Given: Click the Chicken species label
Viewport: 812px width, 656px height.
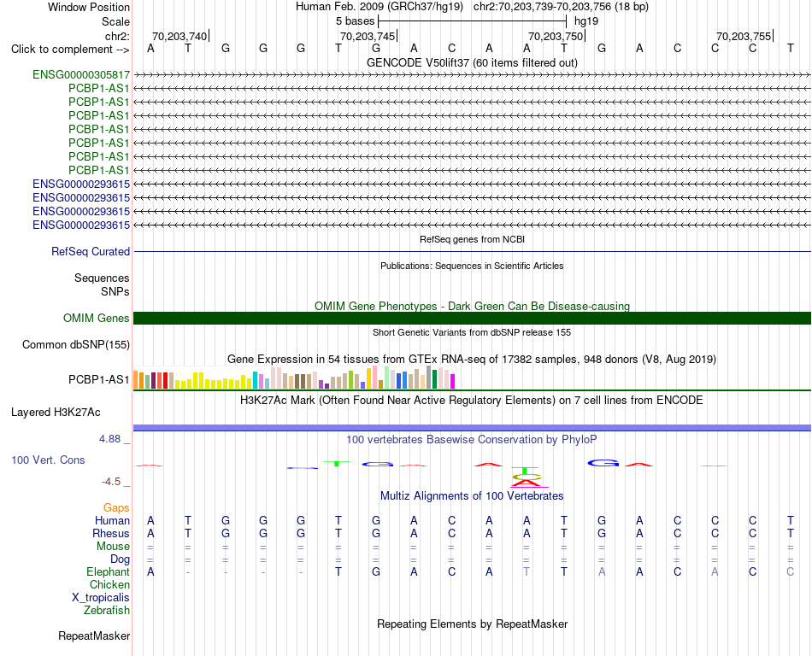Looking at the screenshot, I should 109,584.
